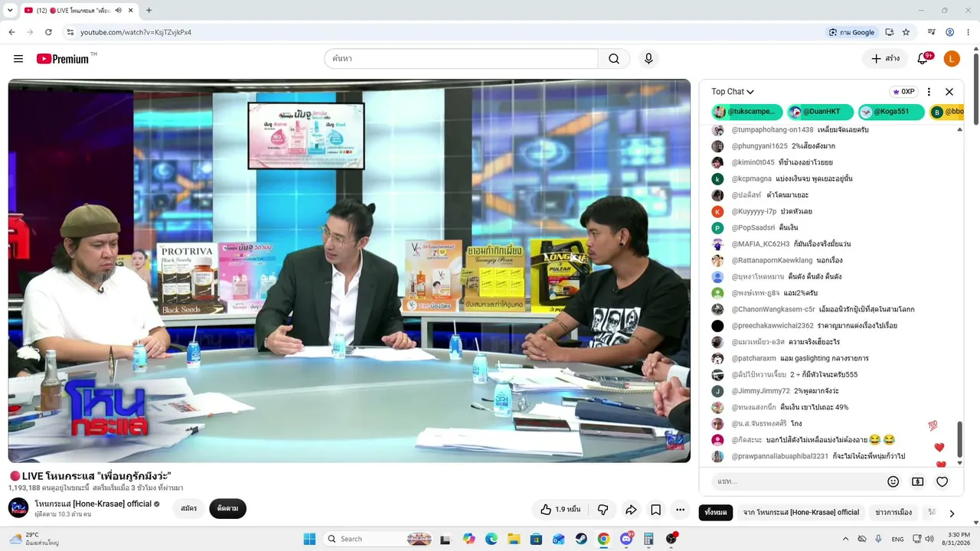
Task: Click the ถาม Google lens button
Action: point(851,32)
